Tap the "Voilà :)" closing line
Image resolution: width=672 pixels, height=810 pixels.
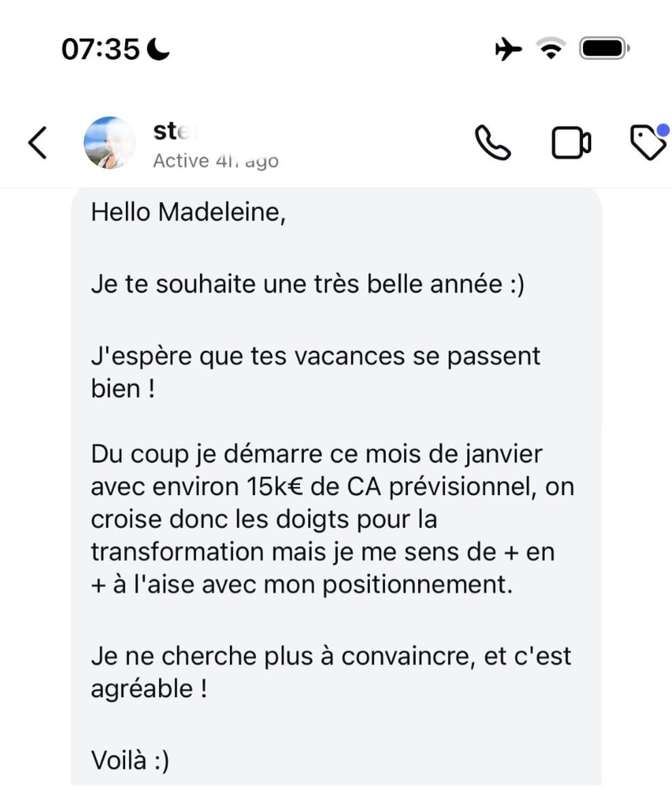(x=130, y=760)
